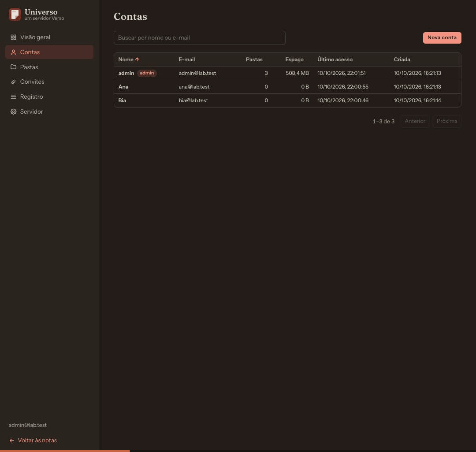This screenshot has height=452, width=476.
Task: Open Servidor settings page
Action: click(x=49, y=111)
